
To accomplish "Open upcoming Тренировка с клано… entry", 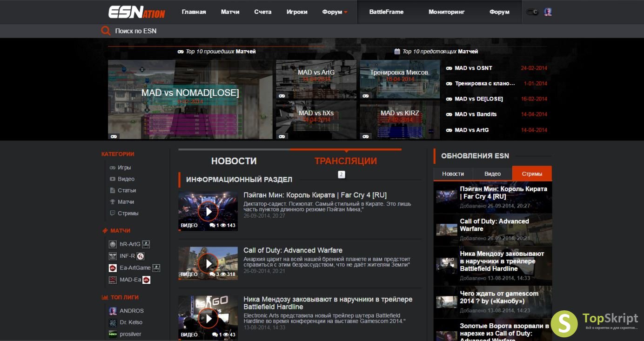I will pos(485,84).
